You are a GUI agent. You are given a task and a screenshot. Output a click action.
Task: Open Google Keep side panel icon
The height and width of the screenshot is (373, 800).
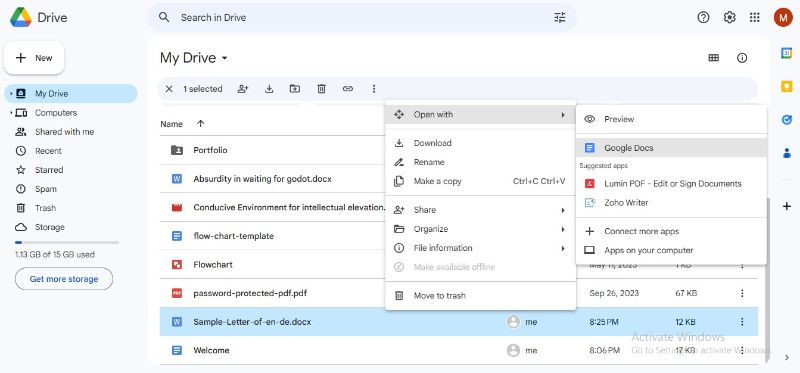tap(786, 87)
